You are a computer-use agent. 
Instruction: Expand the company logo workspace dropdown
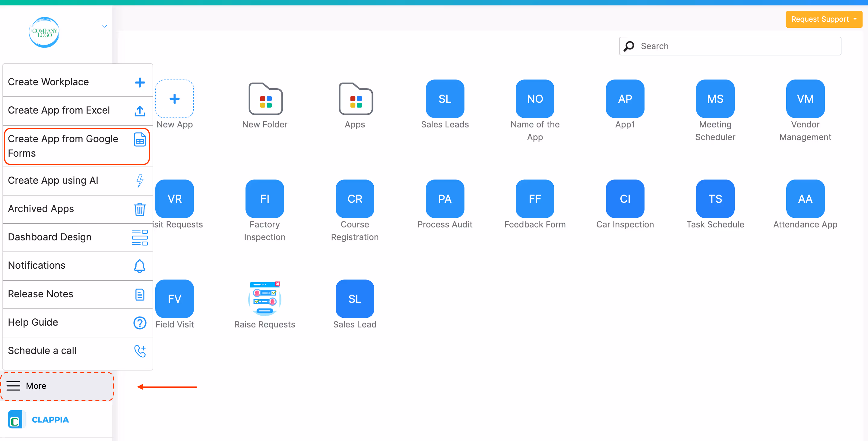click(104, 26)
